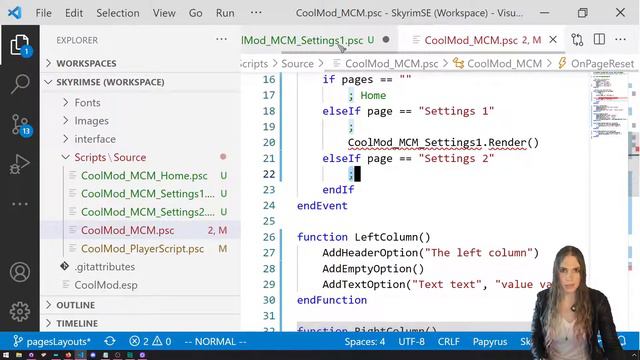Screen dimensions: 640x360
Task: Click the editor vertical scrollbar
Action: point(634,163)
